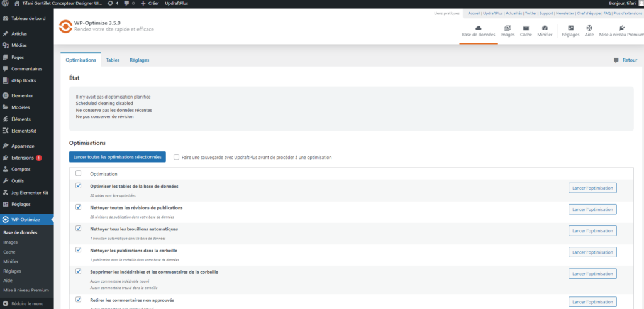
Task: Switch to the Réglages tab
Action: (139, 60)
